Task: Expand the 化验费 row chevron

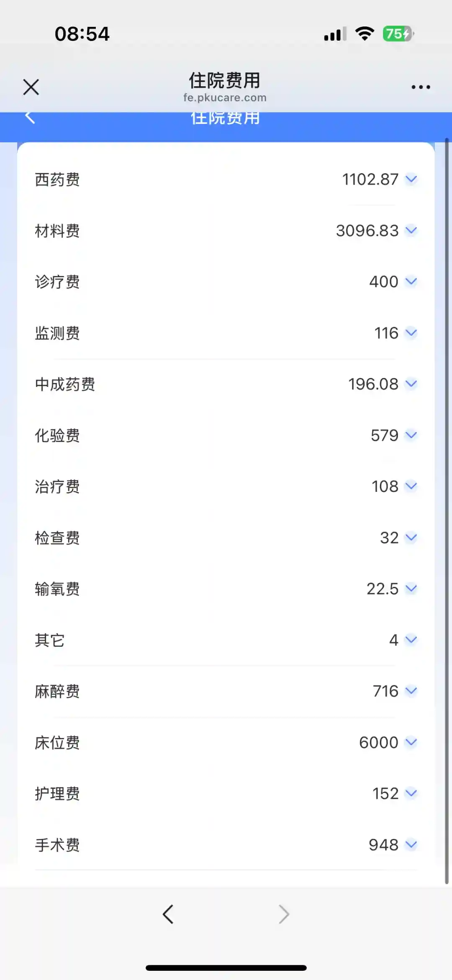Action: (x=411, y=435)
